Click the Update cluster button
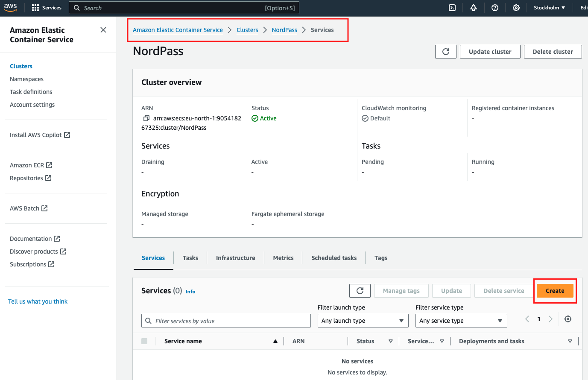The width and height of the screenshot is (588, 380). coord(490,52)
